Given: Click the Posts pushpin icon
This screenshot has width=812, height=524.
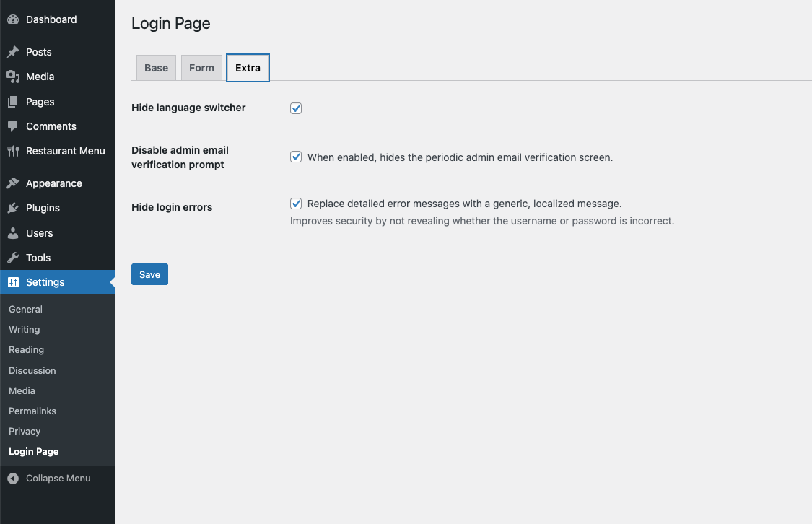Looking at the screenshot, I should tap(13, 51).
